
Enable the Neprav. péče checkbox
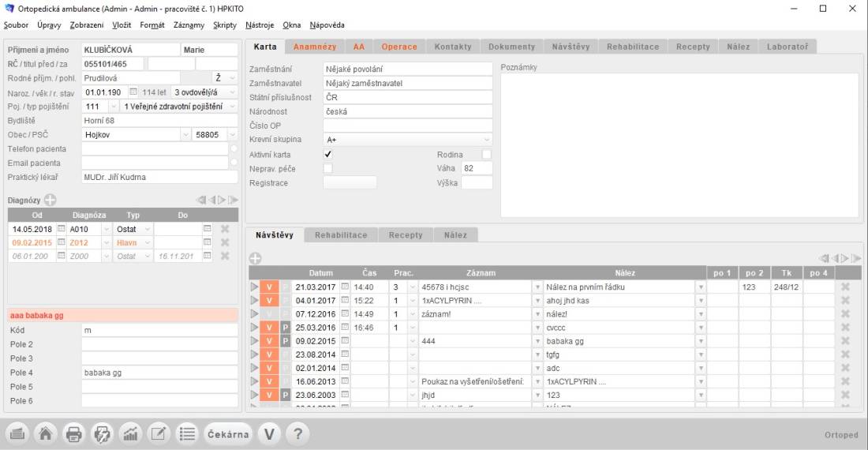328,168
